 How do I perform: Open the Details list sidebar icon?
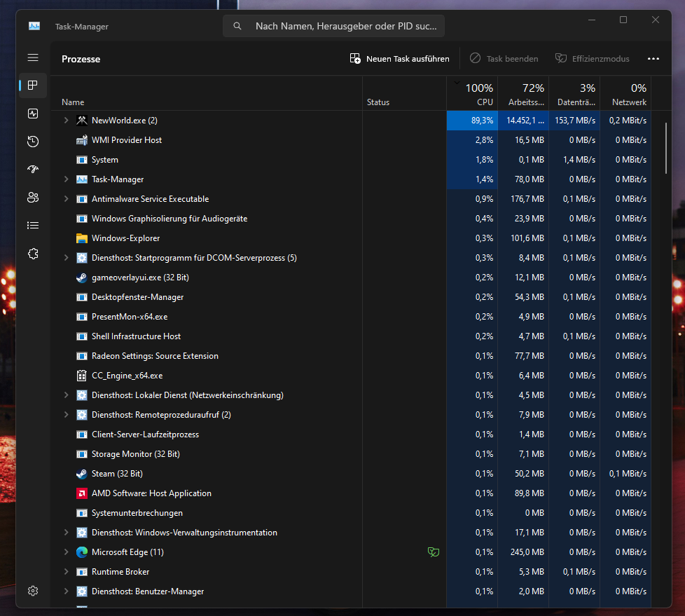[x=33, y=225]
